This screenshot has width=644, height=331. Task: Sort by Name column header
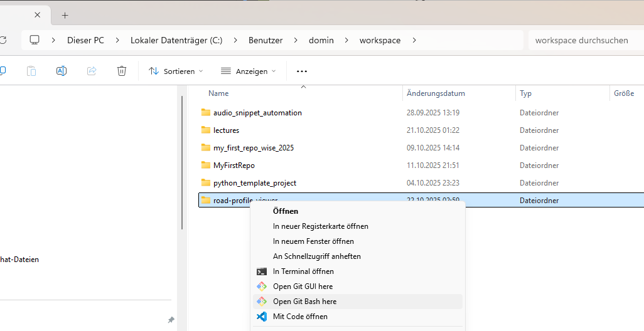pyautogui.click(x=218, y=93)
